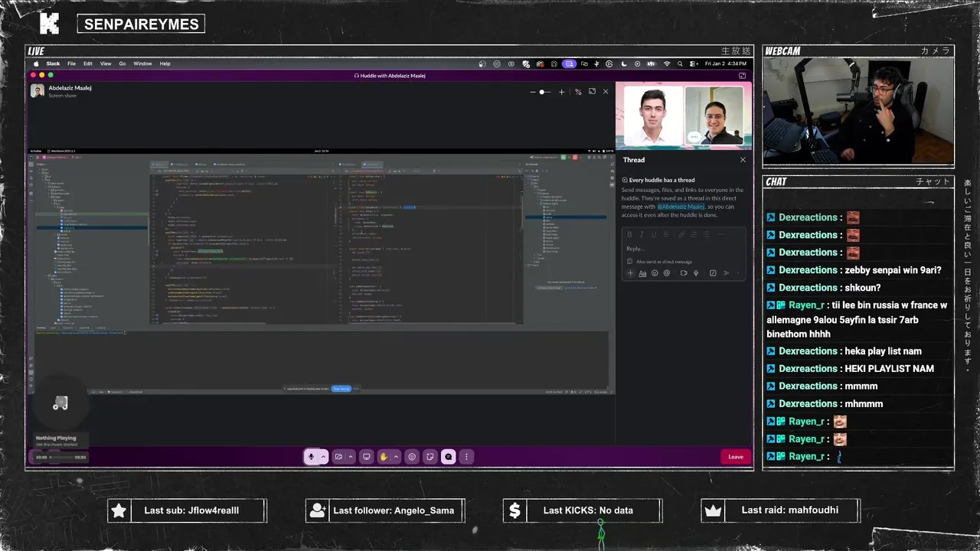Open the microphone options arrow
This screenshot has height=551, width=980.
tap(323, 457)
